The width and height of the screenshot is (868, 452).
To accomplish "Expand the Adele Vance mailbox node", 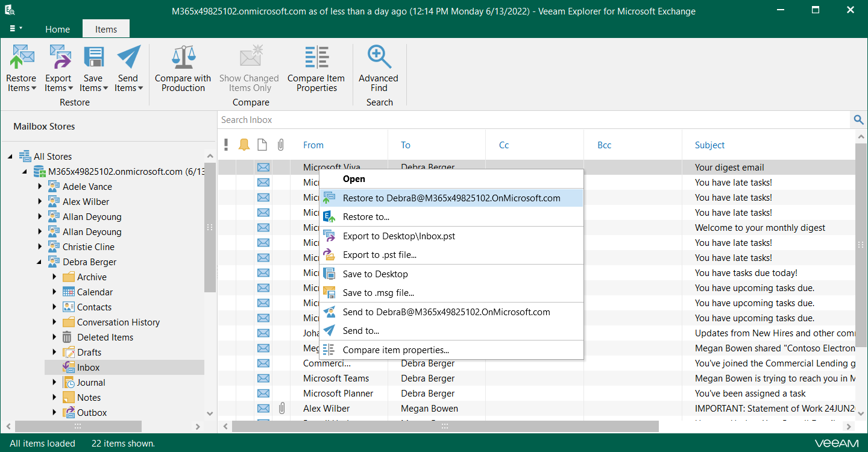I will [x=40, y=187].
